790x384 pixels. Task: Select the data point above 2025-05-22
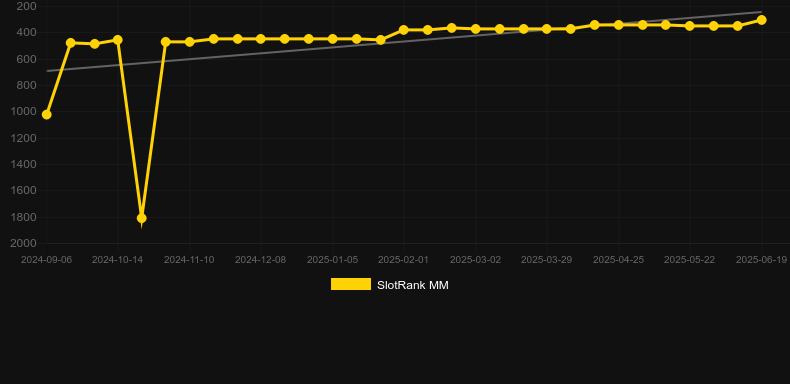(x=690, y=26)
